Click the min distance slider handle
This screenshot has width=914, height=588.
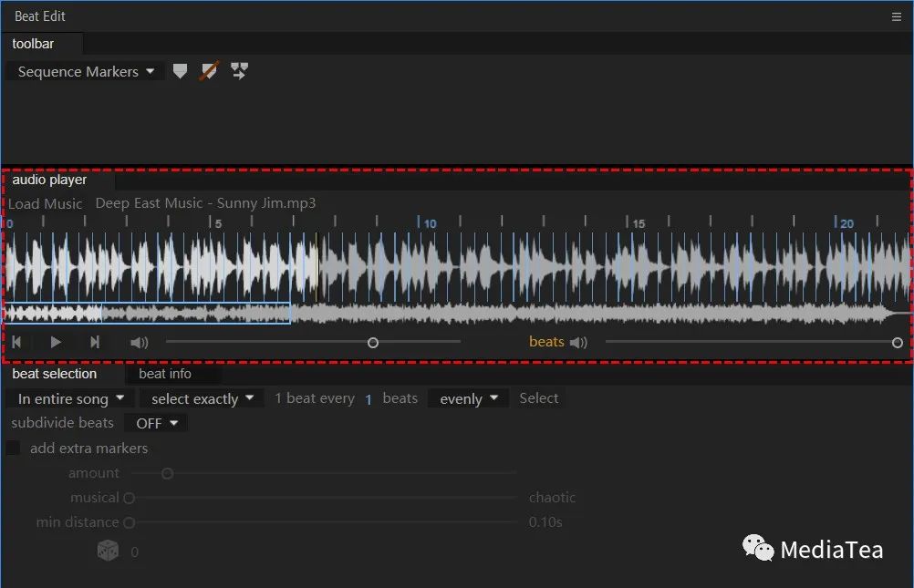pos(130,522)
